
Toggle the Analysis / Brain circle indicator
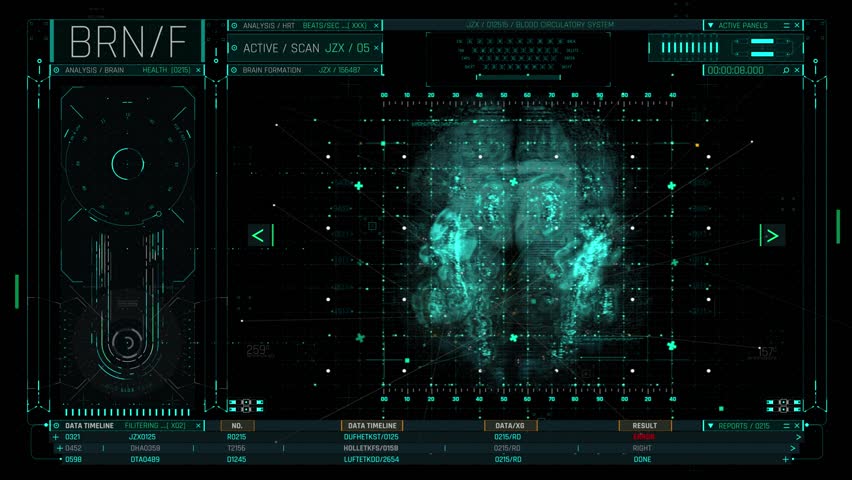click(57, 70)
